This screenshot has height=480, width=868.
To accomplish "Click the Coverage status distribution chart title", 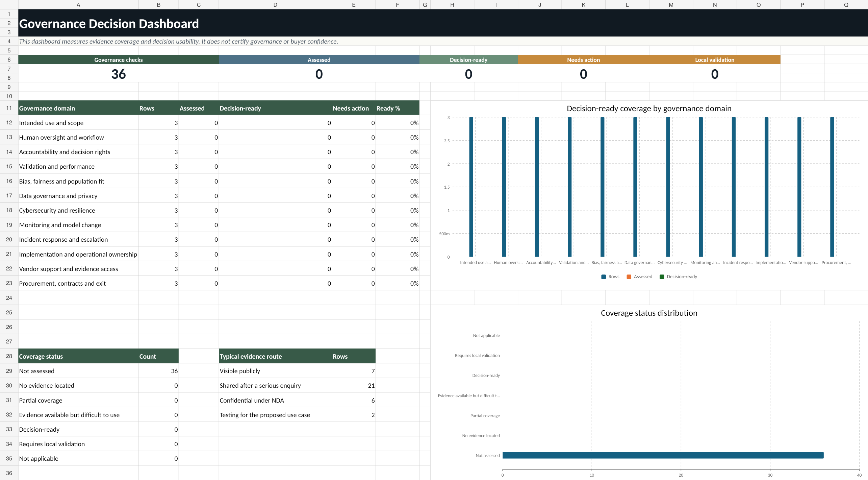I will (649, 313).
